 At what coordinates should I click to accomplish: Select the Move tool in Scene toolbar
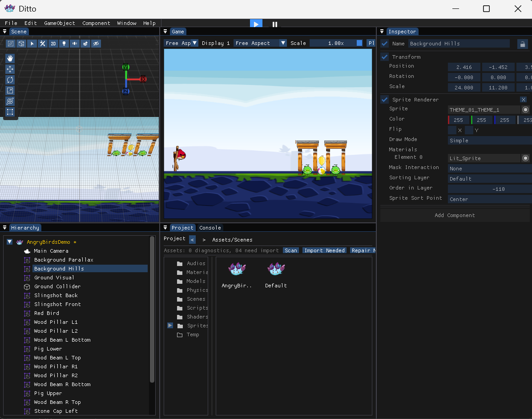click(x=10, y=69)
